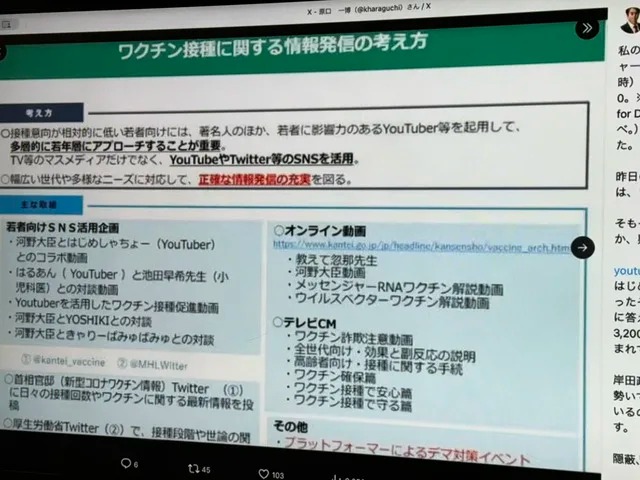Click 高齢者向け・接種に関する手続 line
This screenshot has width=640, height=480.
click(375, 367)
